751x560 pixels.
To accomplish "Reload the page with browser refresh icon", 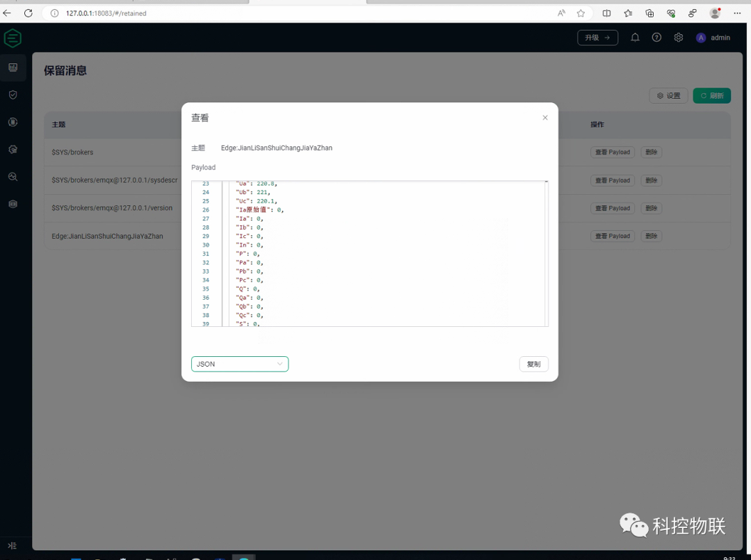I will point(29,13).
